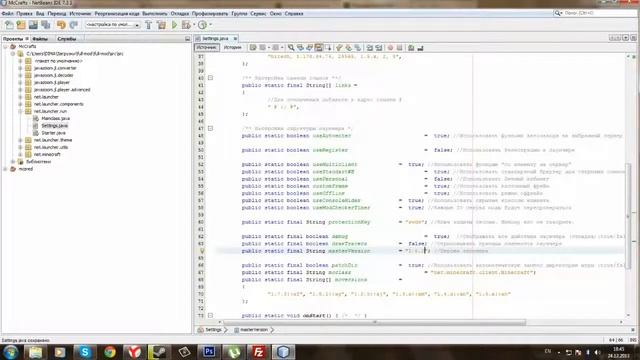Open the Отладка menu
The height and width of the screenshot is (360, 640).
point(180,13)
